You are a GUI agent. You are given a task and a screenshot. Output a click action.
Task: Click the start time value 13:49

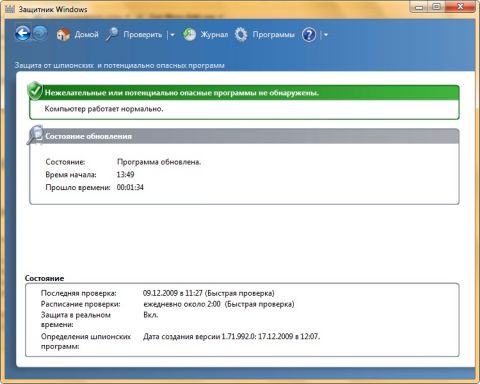click(x=125, y=174)
